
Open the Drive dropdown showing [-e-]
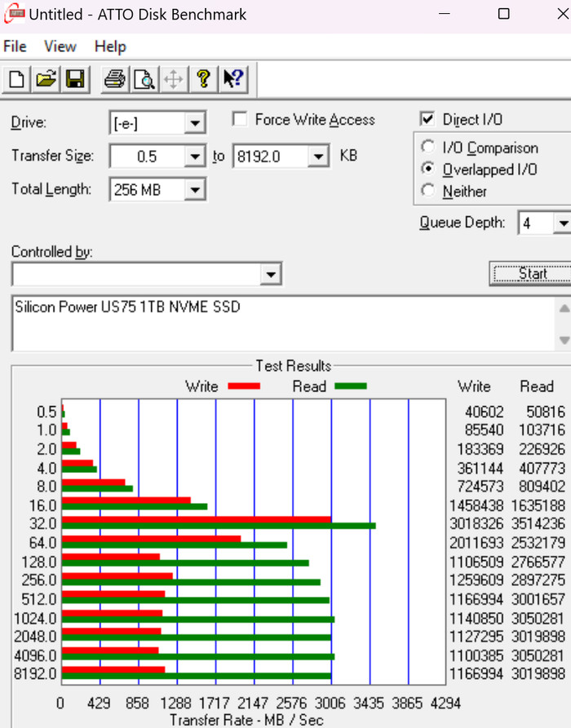195,123
